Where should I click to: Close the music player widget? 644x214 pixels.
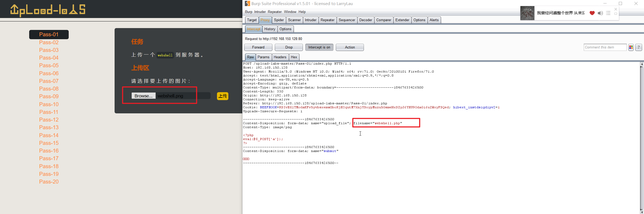(616, 9)
